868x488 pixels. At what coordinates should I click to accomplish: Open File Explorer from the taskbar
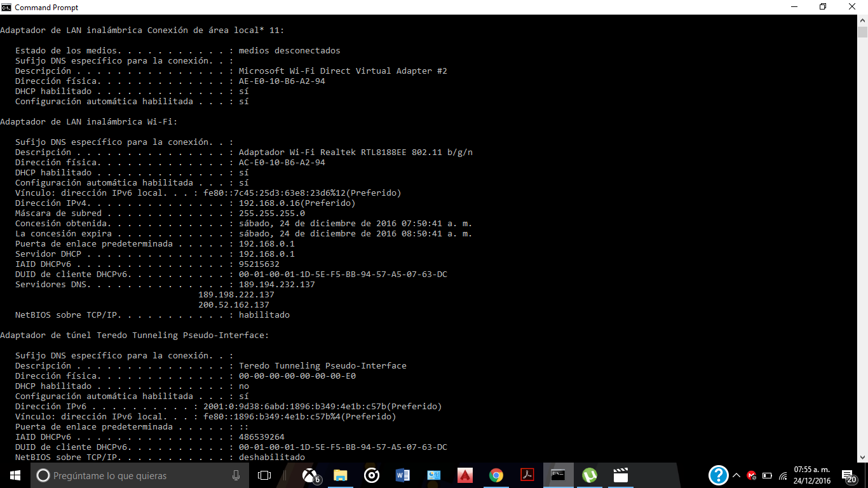pos(341,475)
